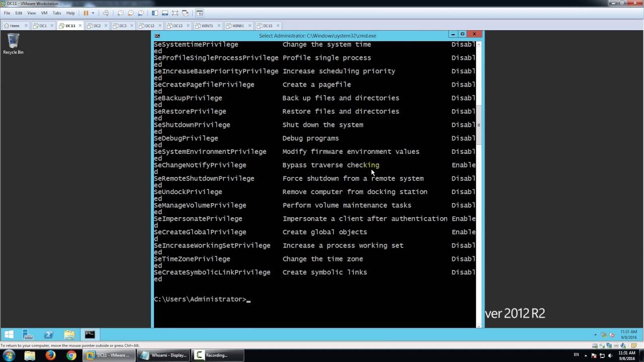Click the cmd window title bar icon

point(157,35)
